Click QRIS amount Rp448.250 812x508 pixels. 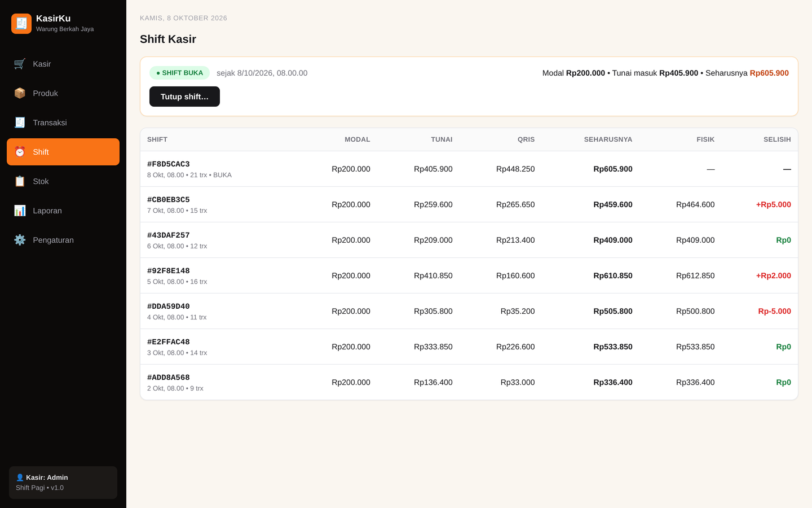click(515, 169)
